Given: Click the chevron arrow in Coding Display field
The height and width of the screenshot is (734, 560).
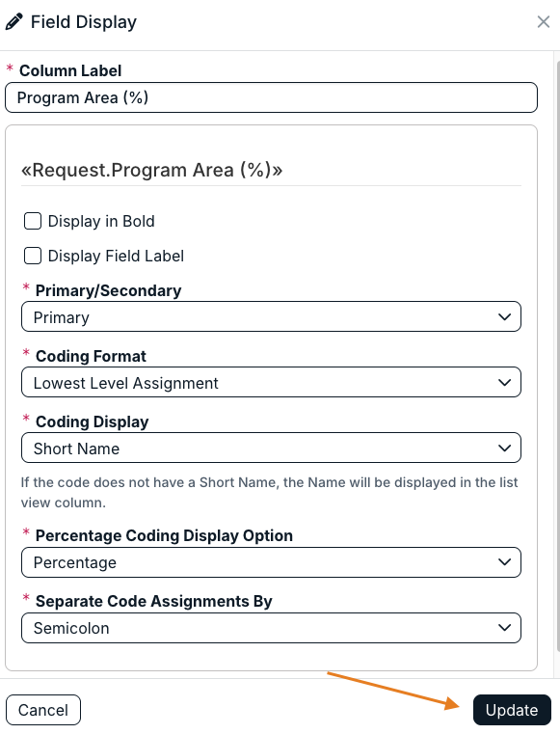Looking at the screenshot, I should pos(504,448).
